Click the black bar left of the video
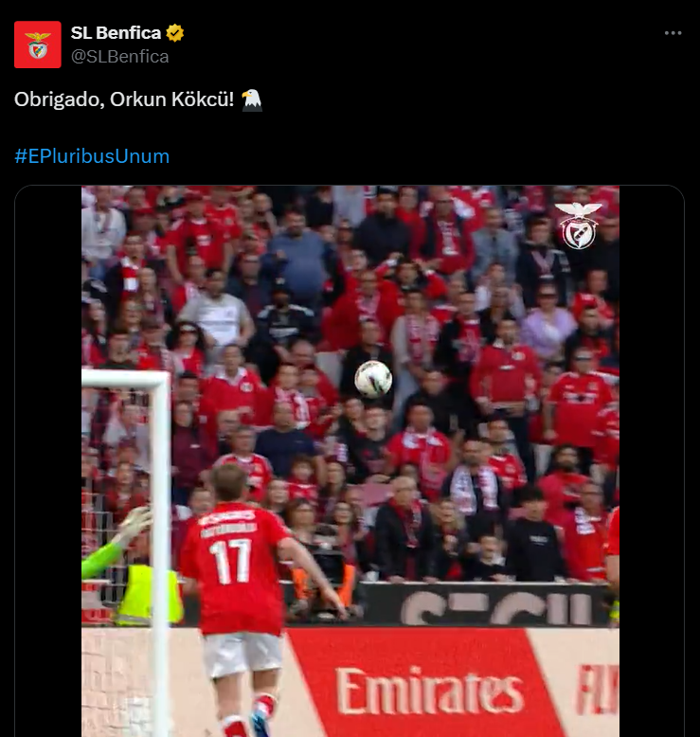 point(48,461)
